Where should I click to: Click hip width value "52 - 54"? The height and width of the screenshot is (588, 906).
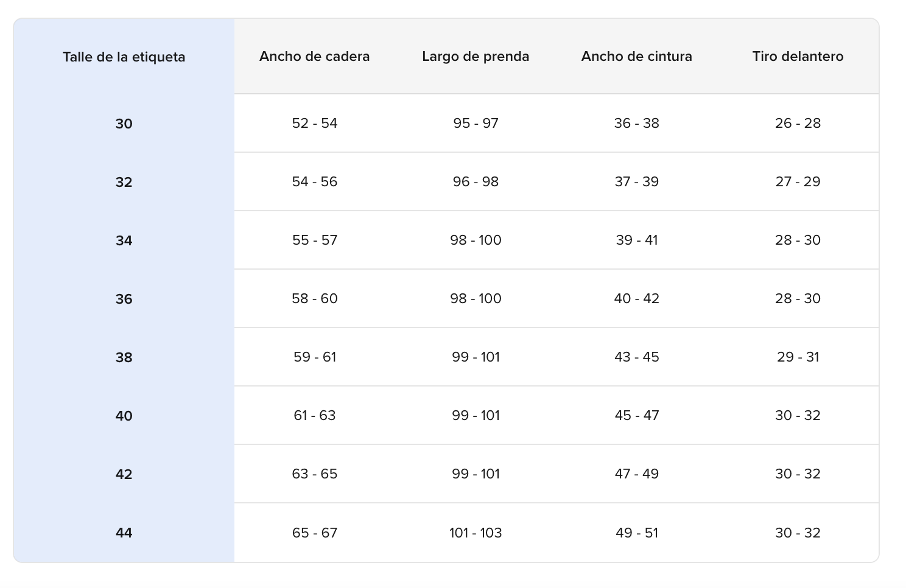314,123
